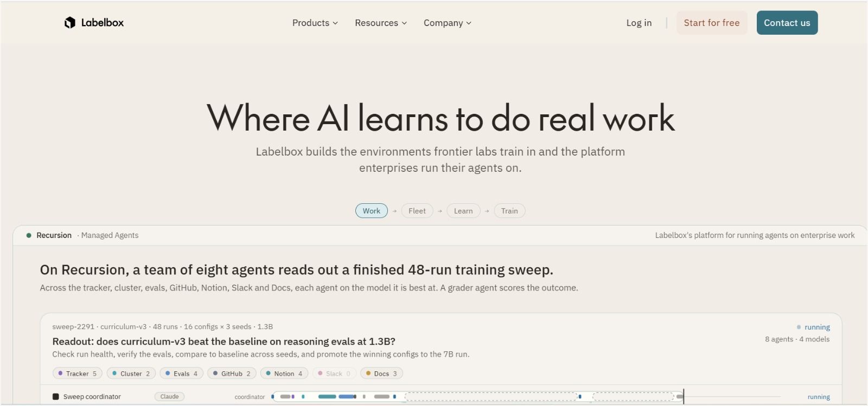
Task: Click the Recursion label
Action: click(x=54, y=235)
